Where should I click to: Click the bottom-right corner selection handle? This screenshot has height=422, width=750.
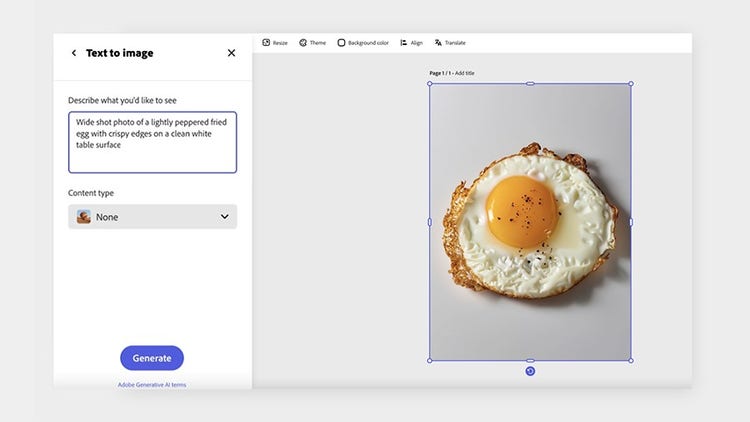(x=631, y=361)
